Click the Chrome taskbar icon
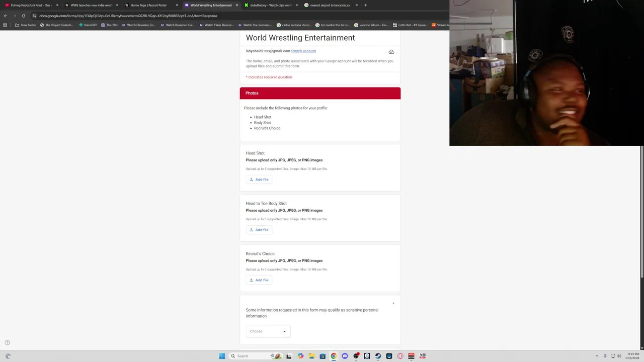This screenshot has height=362, width=644. coord(334,356)
